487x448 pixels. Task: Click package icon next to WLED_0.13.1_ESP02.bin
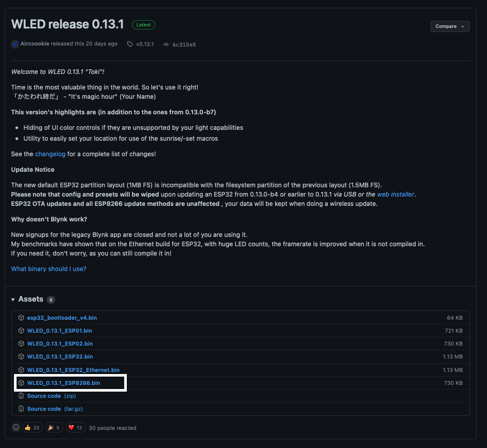(21, 344)
